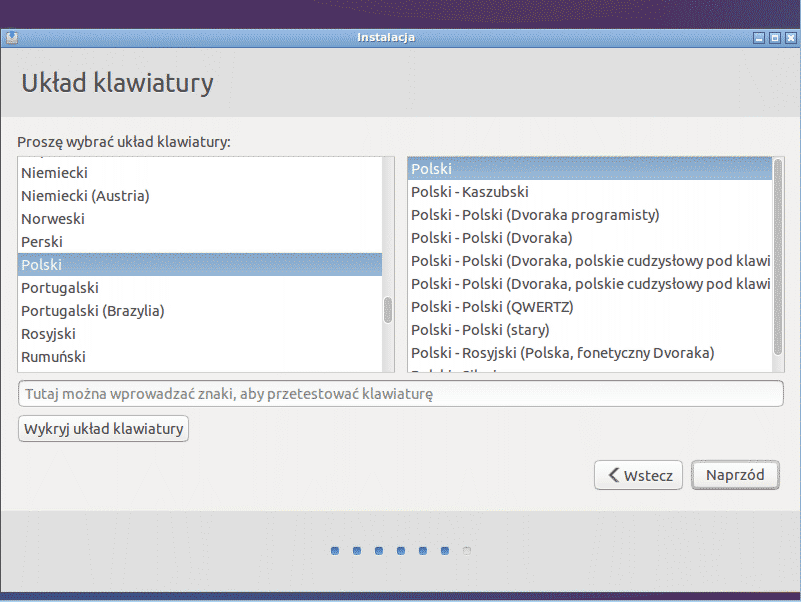The height and width of the screenshot is (602, 801).
Task: Choose Rumuński keyboard language
Action: pos(54,357)
